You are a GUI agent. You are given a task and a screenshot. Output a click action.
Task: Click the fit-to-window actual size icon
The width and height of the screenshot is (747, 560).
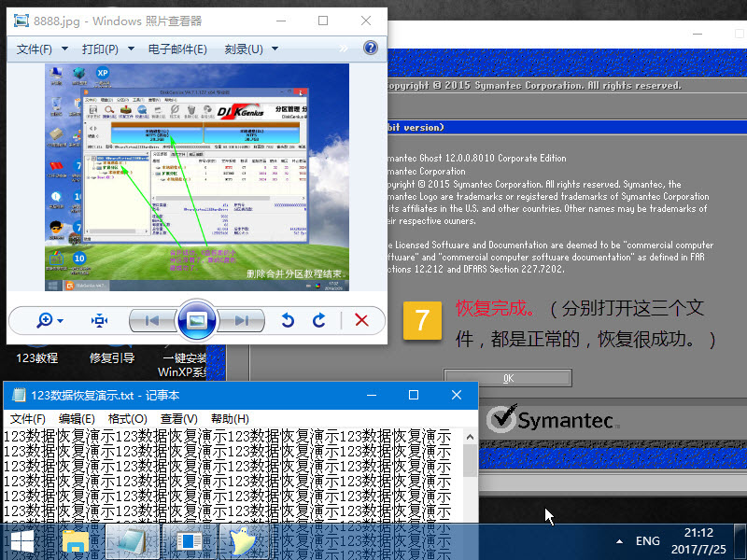99,321
